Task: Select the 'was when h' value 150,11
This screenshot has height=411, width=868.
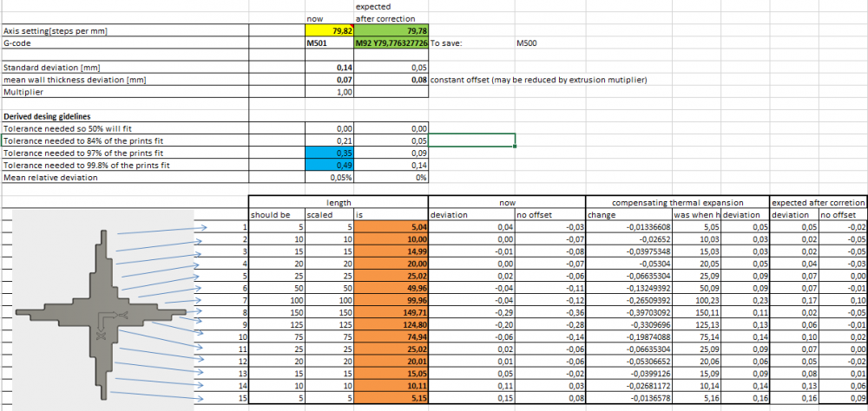Action: [697, 311]
